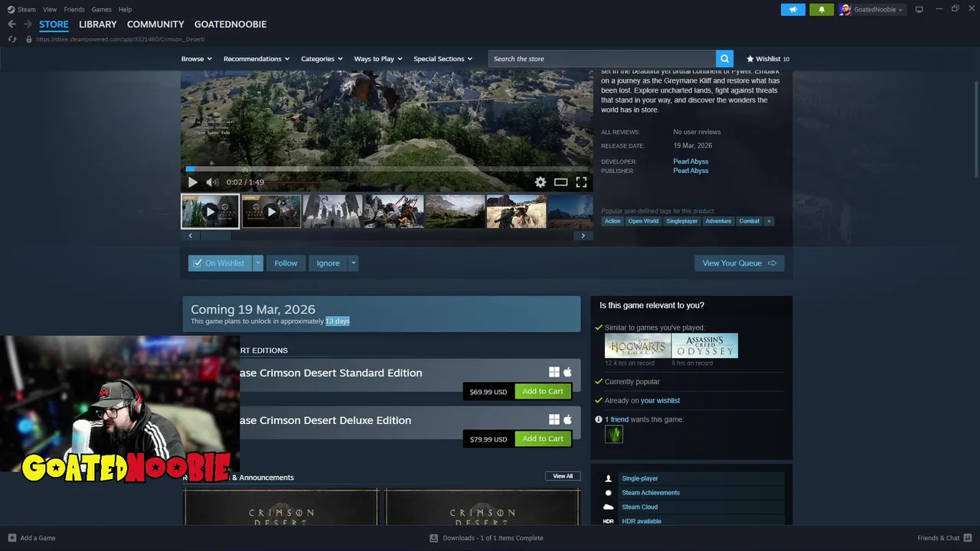This screenshot has height=551, width=980.
Task: Open the Wishlist link in header
Action: (x=768, y=59)
